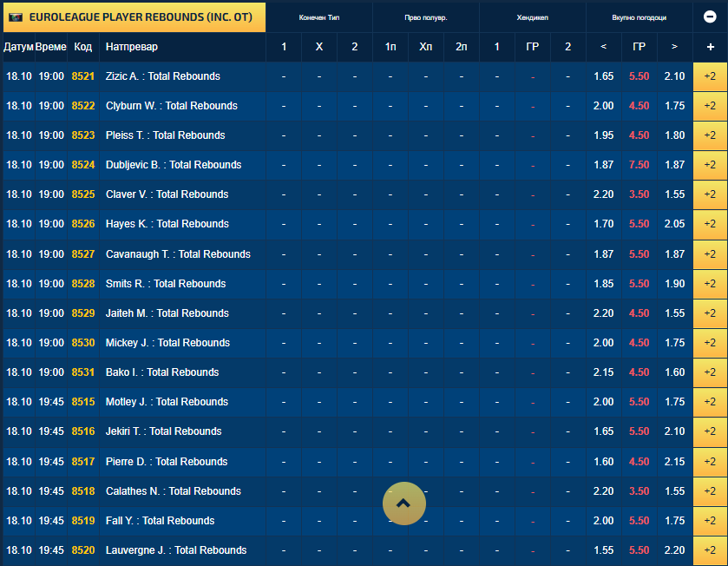Choose under 2.00 odds for Motley J.
Screen dimensions: 728x566
click(x=604, y=402)
